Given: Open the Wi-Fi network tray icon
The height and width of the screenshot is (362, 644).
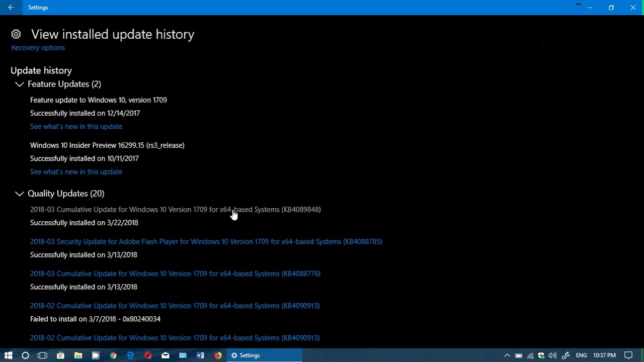Looking at the screenshot, I should pyautogui.click(x=530, y=355).
